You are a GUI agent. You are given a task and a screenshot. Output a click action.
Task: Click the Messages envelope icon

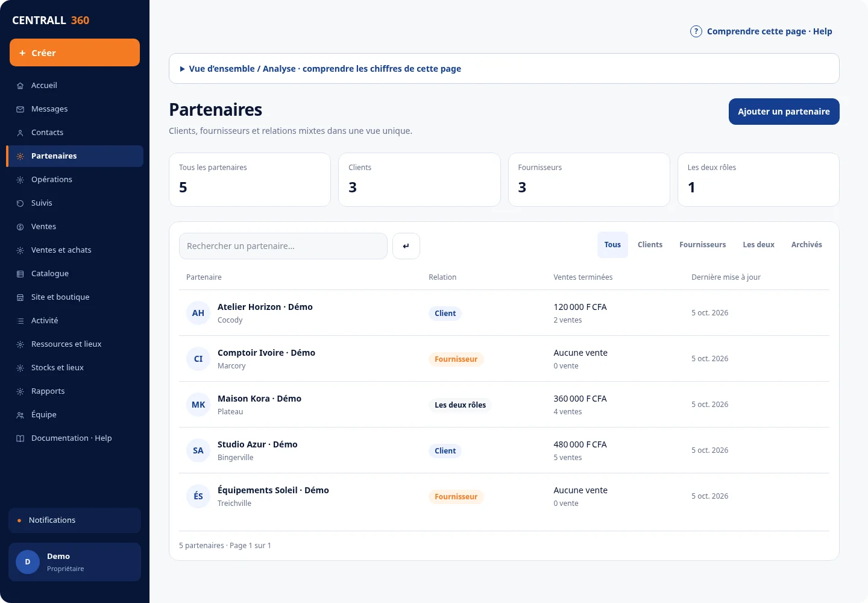point(20,109)
